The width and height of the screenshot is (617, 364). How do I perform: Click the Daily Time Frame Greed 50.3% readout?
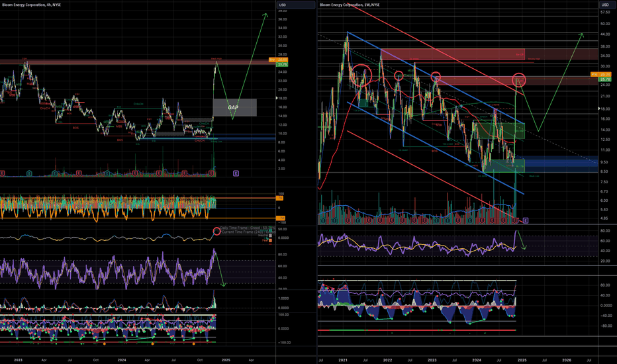click(247, 228)
